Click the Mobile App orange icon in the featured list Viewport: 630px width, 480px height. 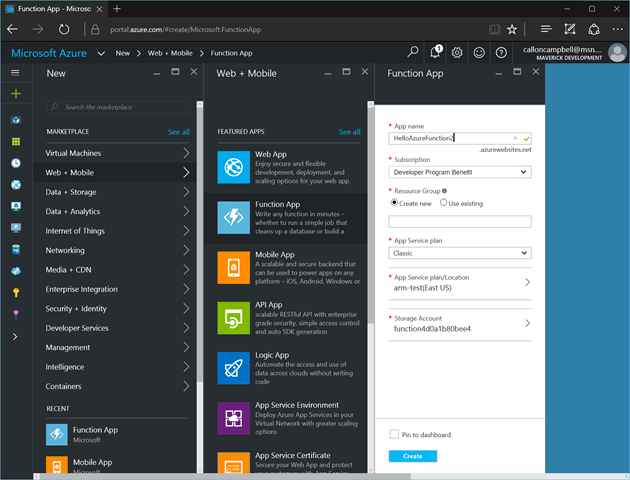coord(233,268)
